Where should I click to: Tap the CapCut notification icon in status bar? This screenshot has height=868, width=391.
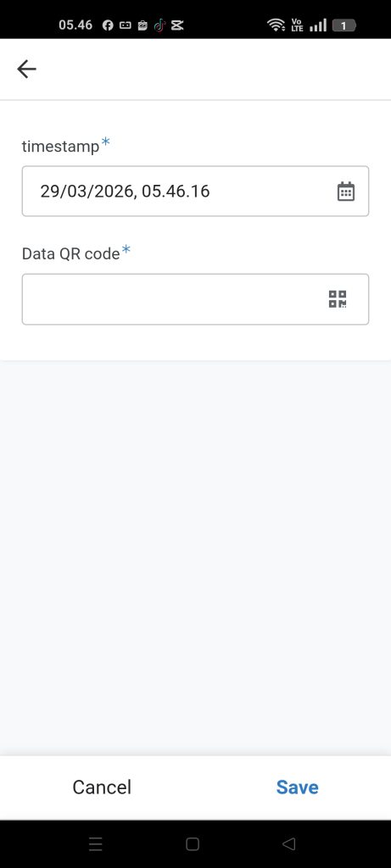click(177, 25)
